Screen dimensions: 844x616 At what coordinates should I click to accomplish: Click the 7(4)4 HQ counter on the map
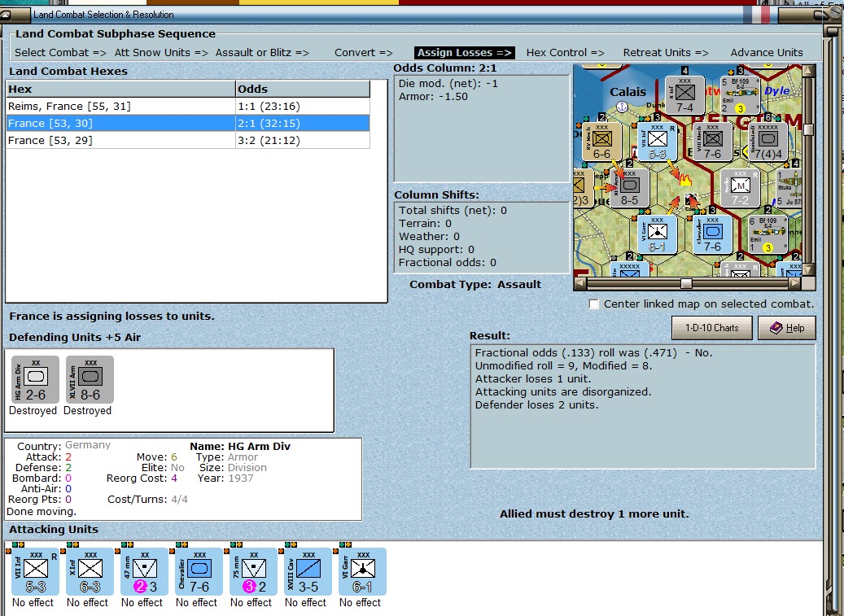point(767,142)
